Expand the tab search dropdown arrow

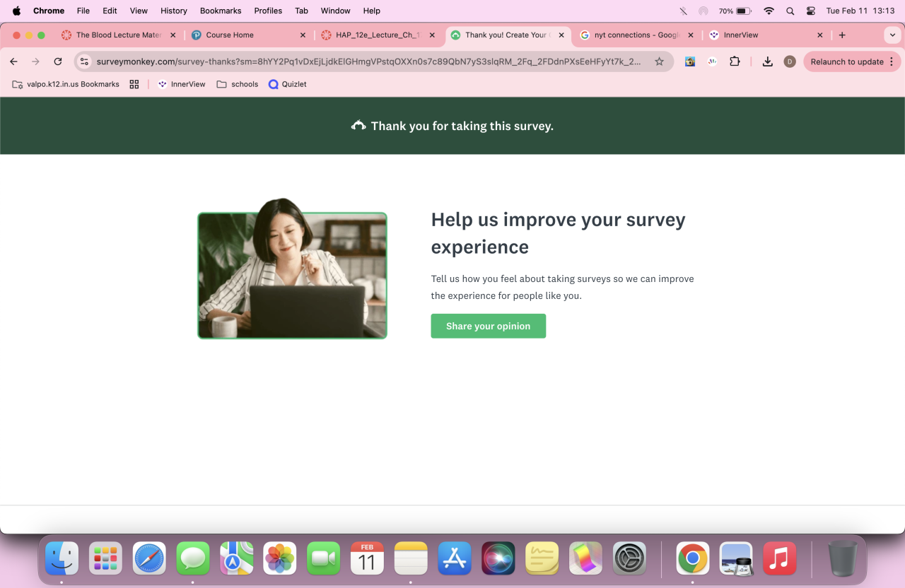click(x=892, y=35)
